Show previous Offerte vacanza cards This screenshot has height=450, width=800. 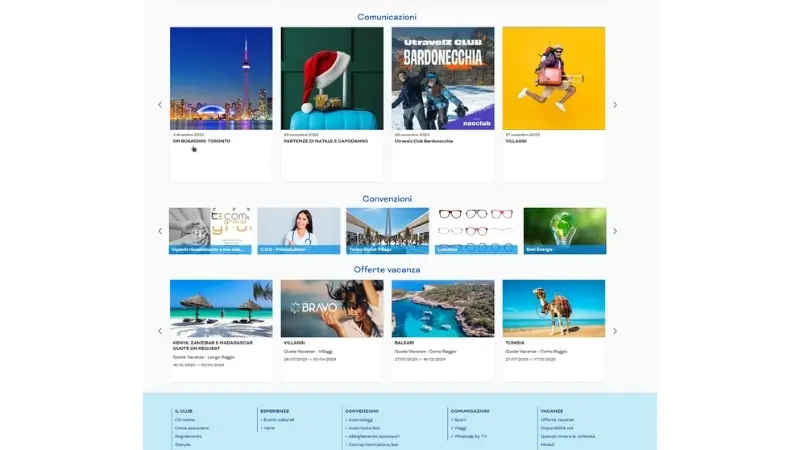pos(160,331)
